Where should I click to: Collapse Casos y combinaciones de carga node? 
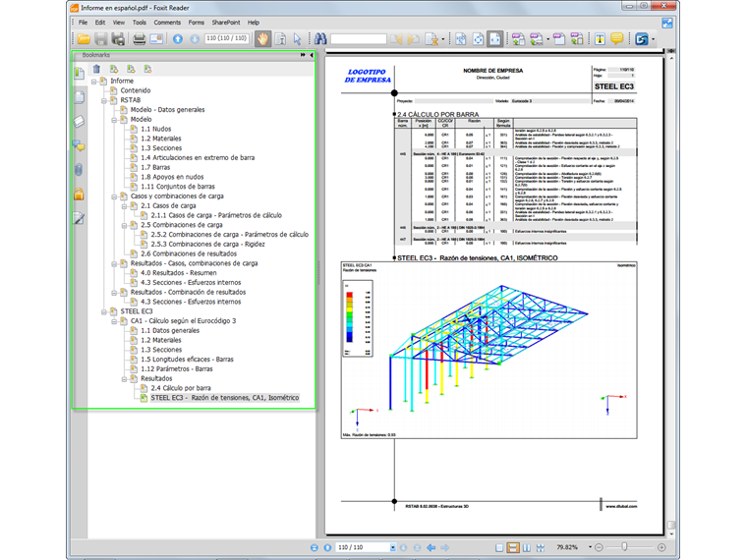click(x=114, y=196)
